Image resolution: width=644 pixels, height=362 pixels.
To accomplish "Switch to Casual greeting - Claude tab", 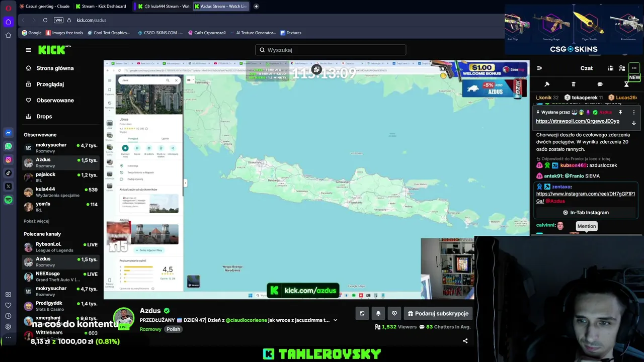I will pos(44,7).
